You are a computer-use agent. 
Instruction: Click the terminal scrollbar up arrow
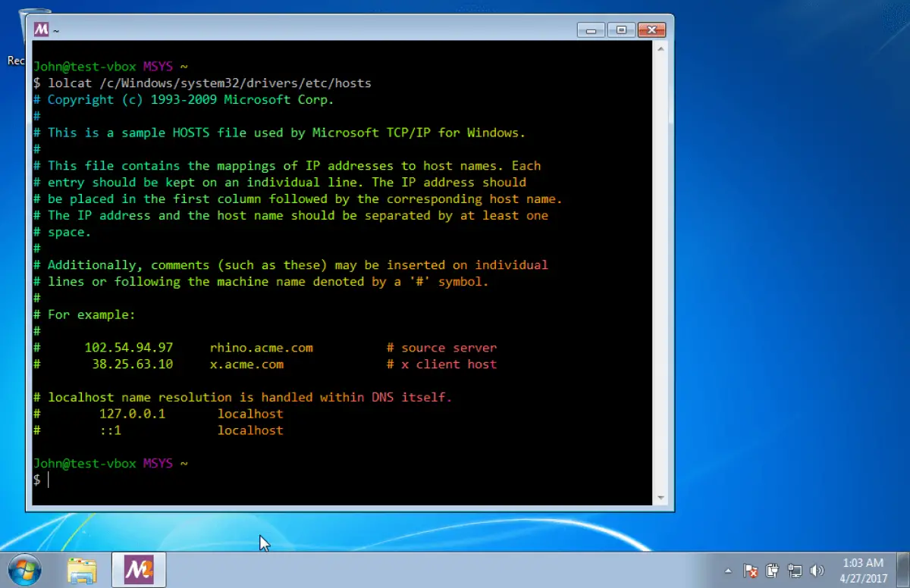coord(660,49)
